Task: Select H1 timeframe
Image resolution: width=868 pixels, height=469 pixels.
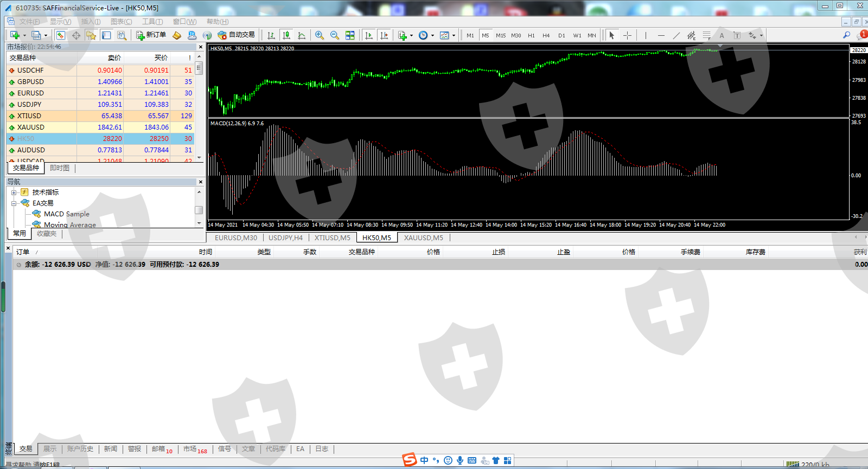Action: [531, 35]
